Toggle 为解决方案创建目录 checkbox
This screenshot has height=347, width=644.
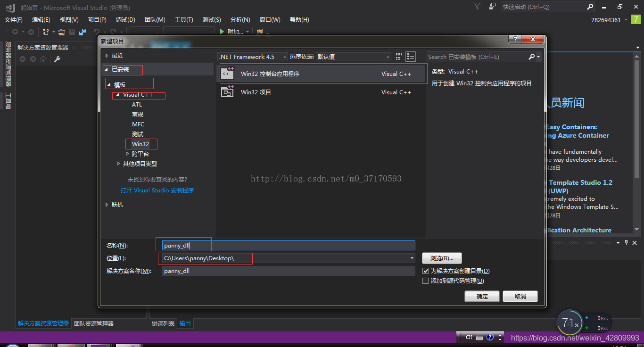[x=426, y=271]
